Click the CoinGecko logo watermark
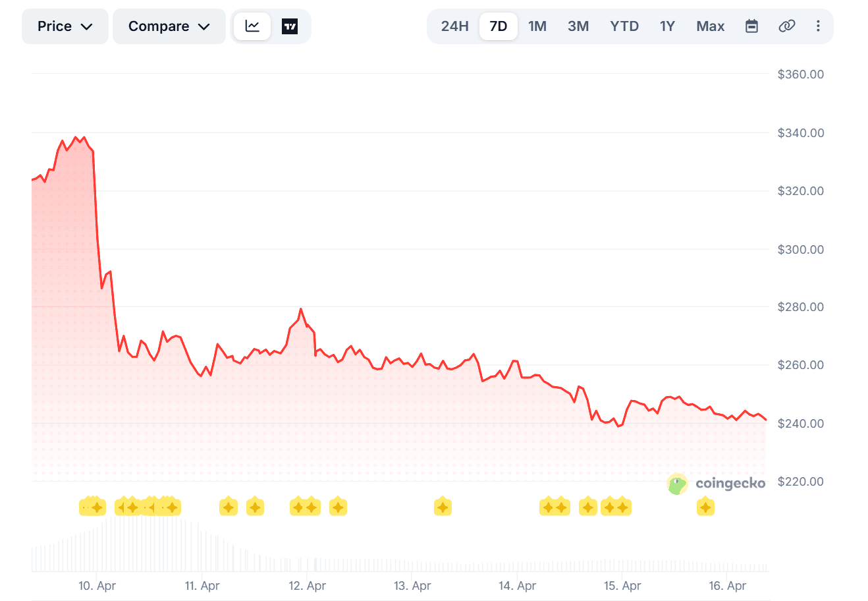This screenshot has height=601, width=868. coord(716,484)
